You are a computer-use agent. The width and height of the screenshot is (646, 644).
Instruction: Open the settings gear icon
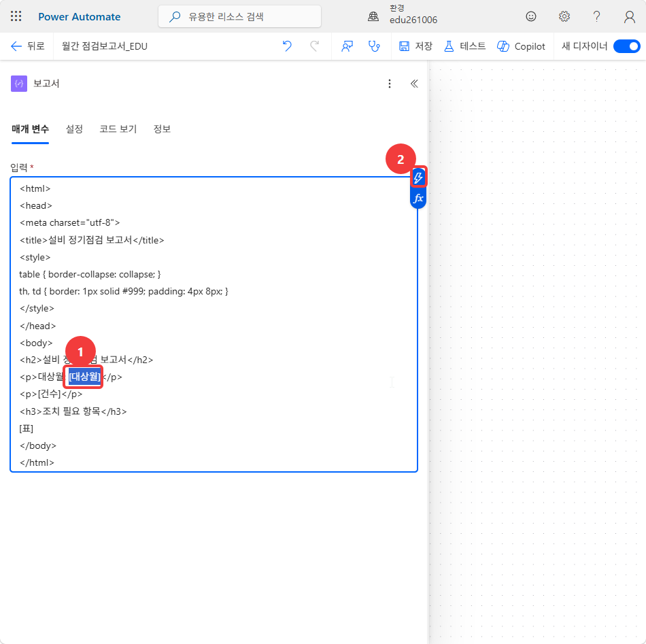(564, 16)
